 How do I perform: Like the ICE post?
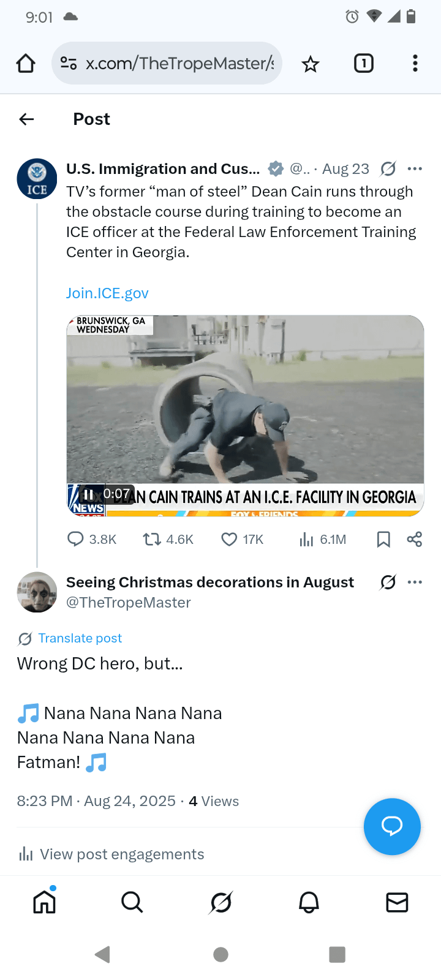(x=229, y=539)
